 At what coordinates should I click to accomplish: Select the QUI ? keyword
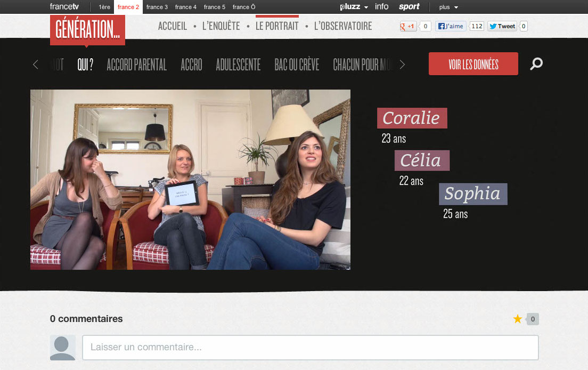pos(85,65)
